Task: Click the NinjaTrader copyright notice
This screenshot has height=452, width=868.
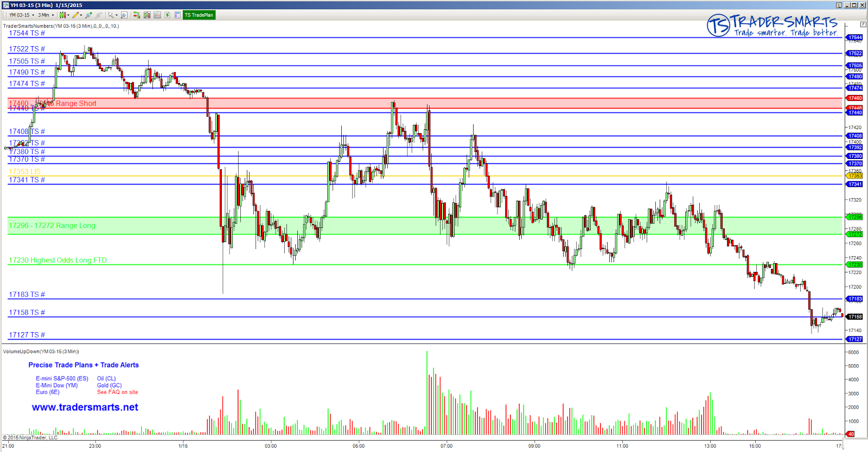Action: click(x=30, y=437)
